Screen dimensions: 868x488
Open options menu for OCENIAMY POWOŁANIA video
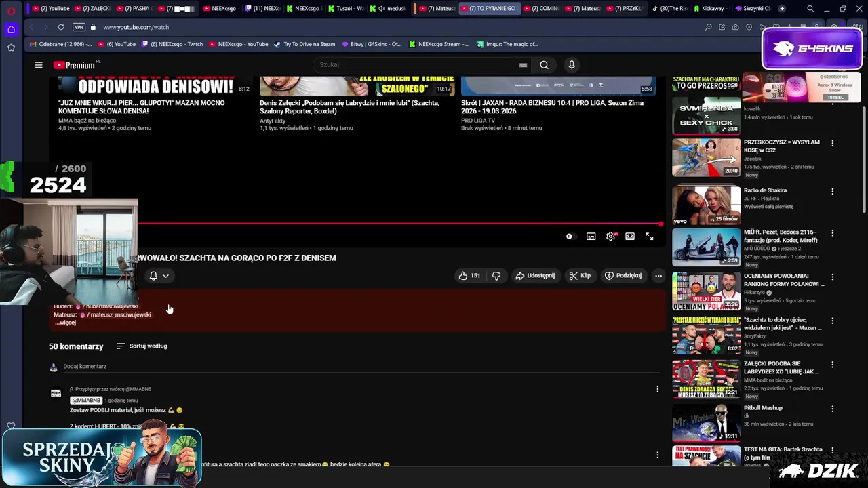(833, 277)
